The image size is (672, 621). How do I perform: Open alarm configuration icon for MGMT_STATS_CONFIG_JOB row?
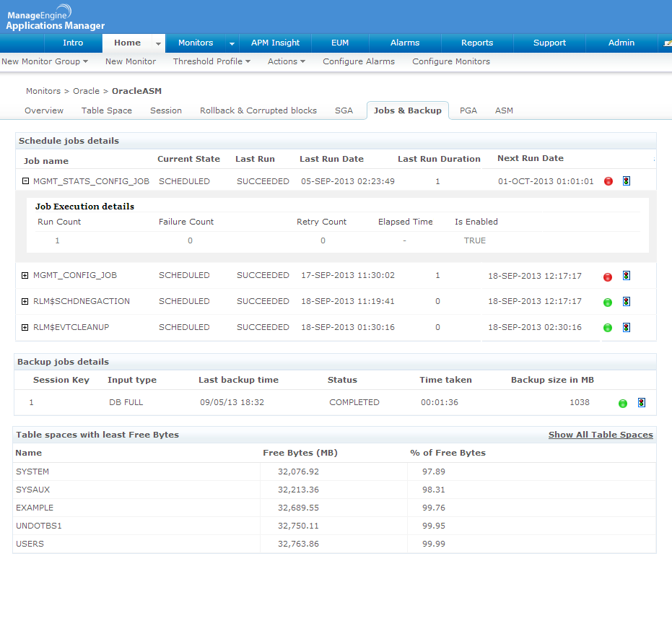(626, 181)
